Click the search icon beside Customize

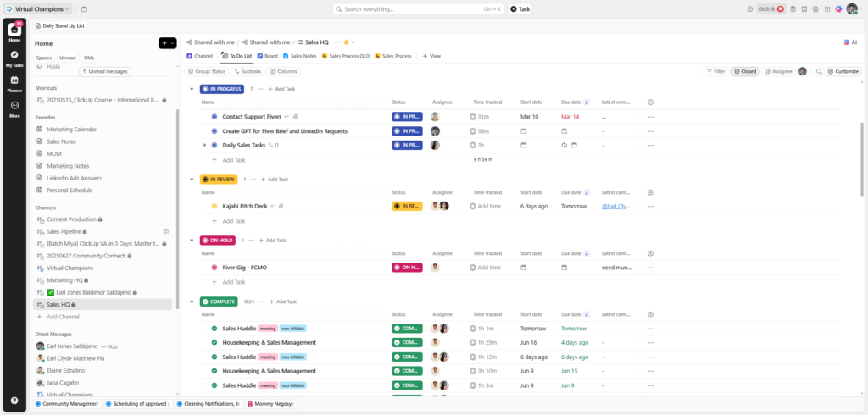(x=819, y=71)
